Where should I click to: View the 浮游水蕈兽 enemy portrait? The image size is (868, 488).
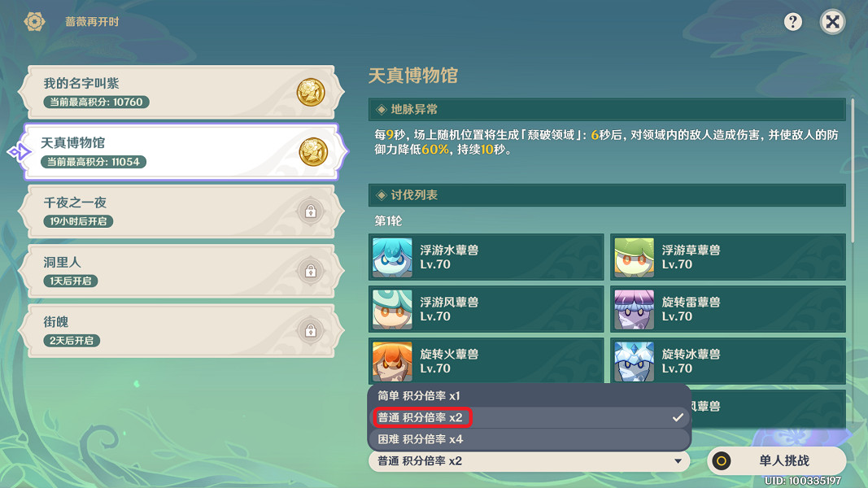(392, 257)
